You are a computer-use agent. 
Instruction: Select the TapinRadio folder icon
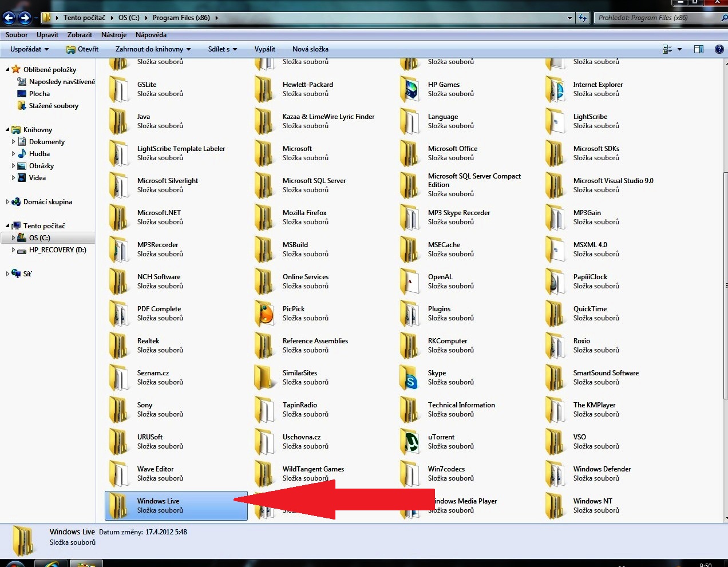pos(264,409)
